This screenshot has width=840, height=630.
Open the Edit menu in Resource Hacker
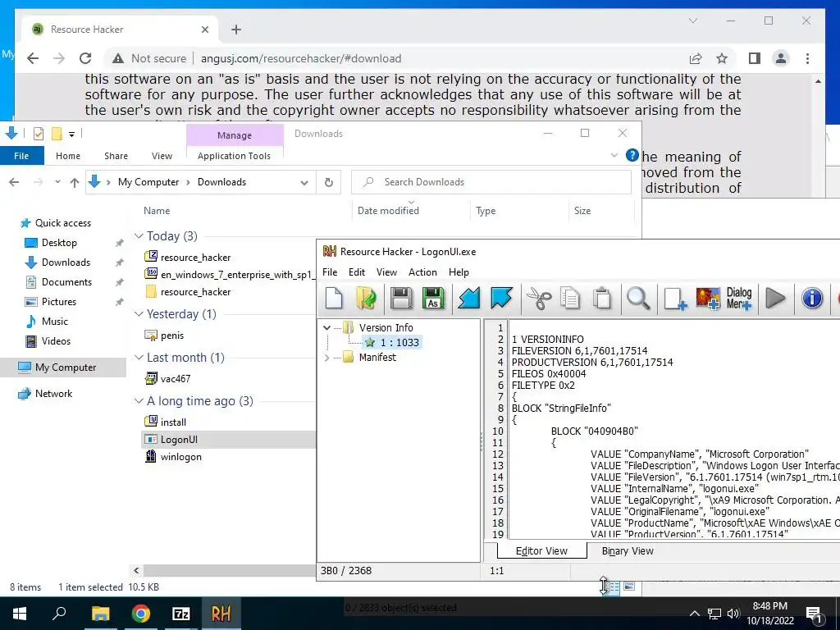tap(357, 272)
